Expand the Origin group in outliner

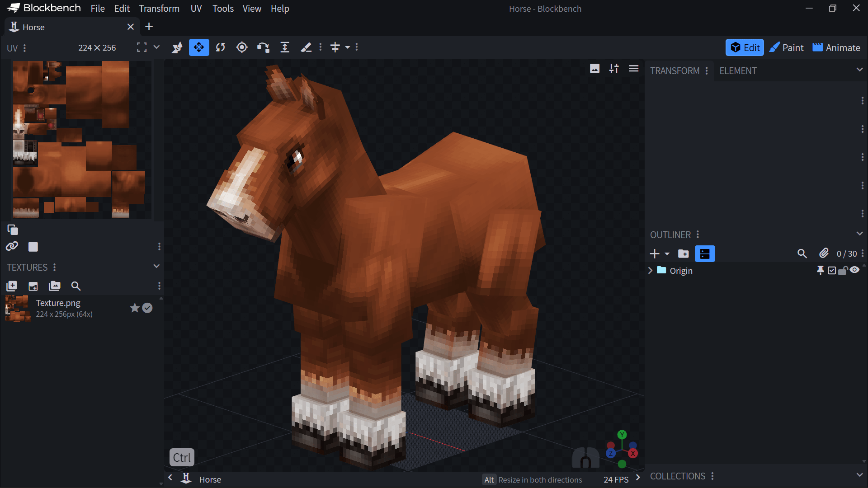pyautogui.click(x=651, y=271)
